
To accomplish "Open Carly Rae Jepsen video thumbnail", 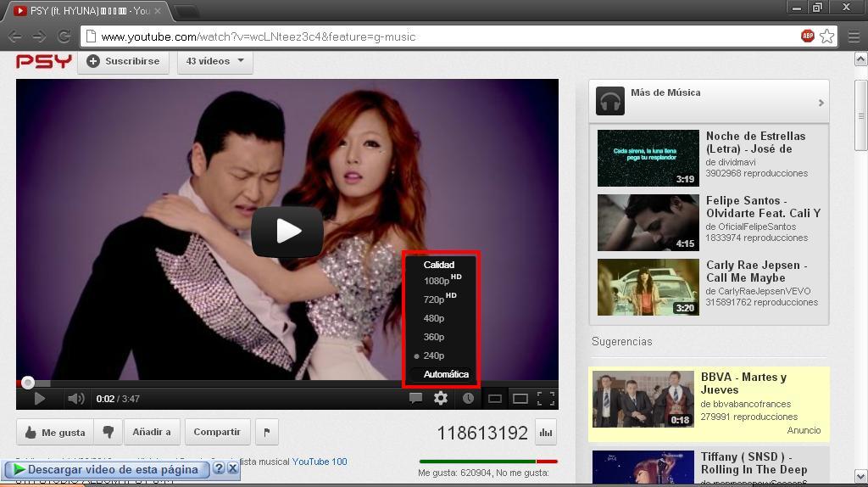I will click(x=648, y=287).
